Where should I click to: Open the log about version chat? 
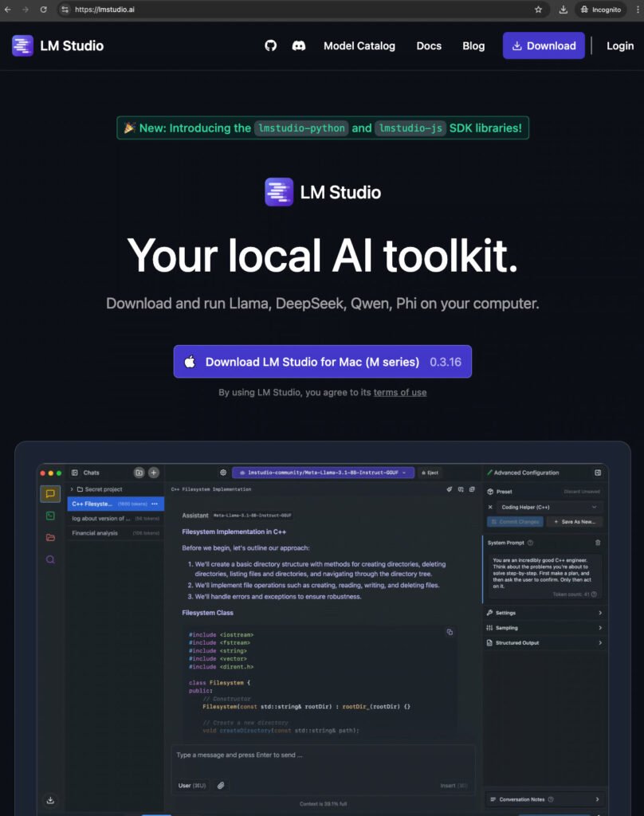pos(116,518)
